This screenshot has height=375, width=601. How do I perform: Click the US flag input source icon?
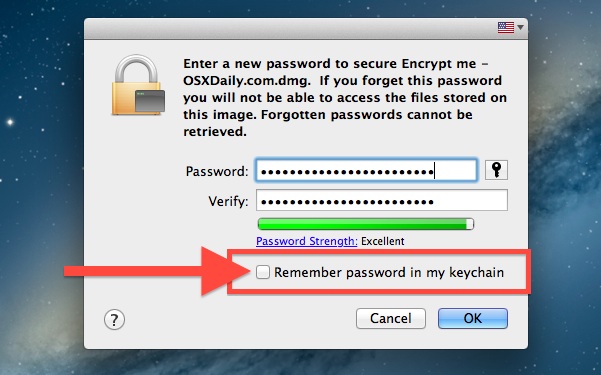point(506,28)
